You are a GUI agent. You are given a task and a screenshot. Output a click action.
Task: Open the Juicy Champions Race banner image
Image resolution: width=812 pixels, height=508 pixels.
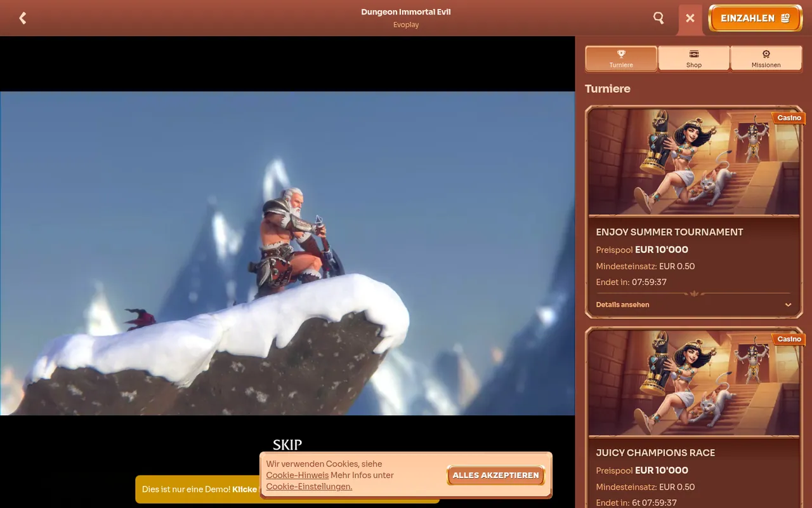click(x=694, y=383)
